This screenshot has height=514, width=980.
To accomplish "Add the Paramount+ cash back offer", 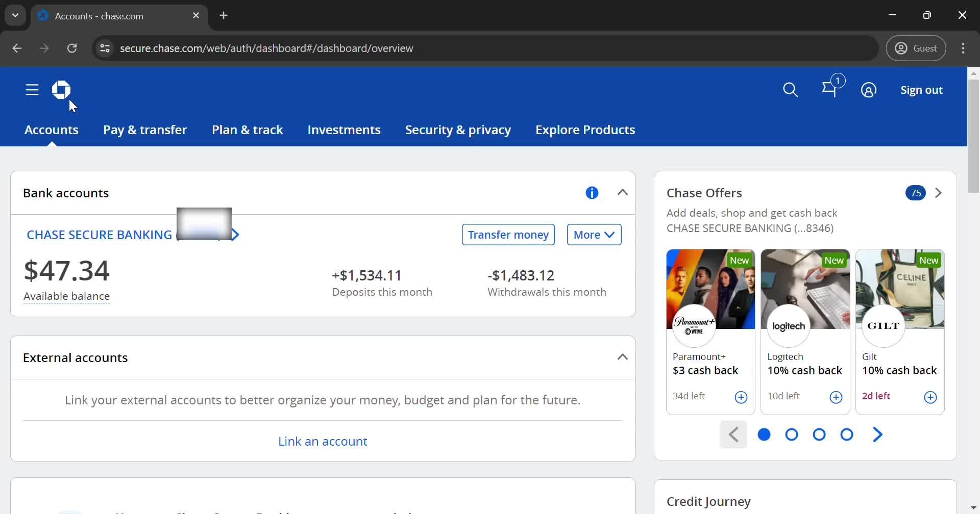I will 741,397.
